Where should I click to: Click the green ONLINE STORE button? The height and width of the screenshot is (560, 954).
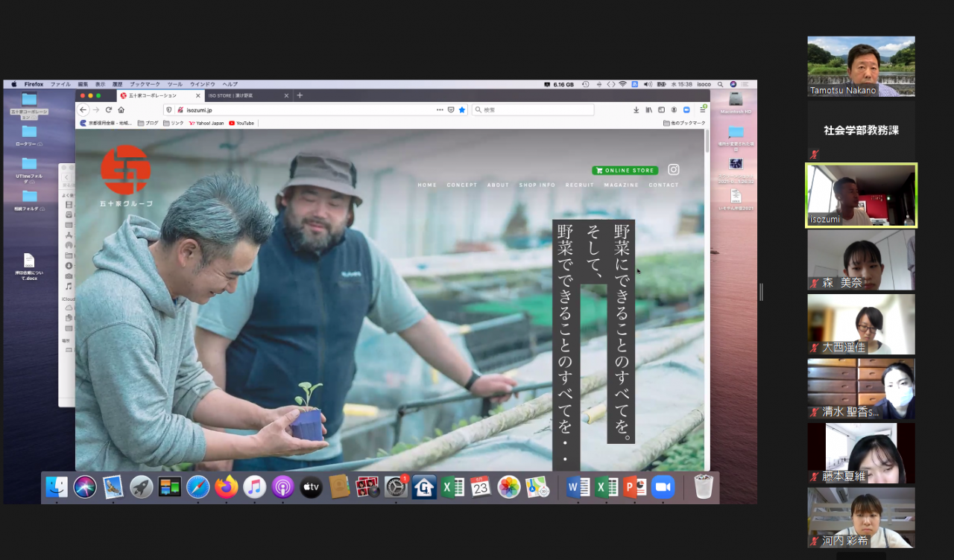coord(625,171)
